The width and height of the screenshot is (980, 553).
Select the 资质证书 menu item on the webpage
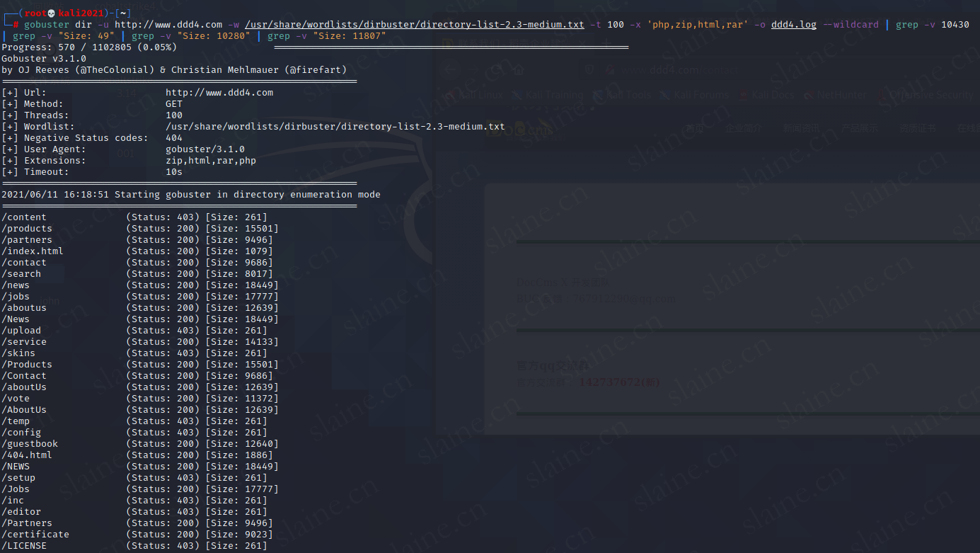pyautogui.click(x=918, y=129)
